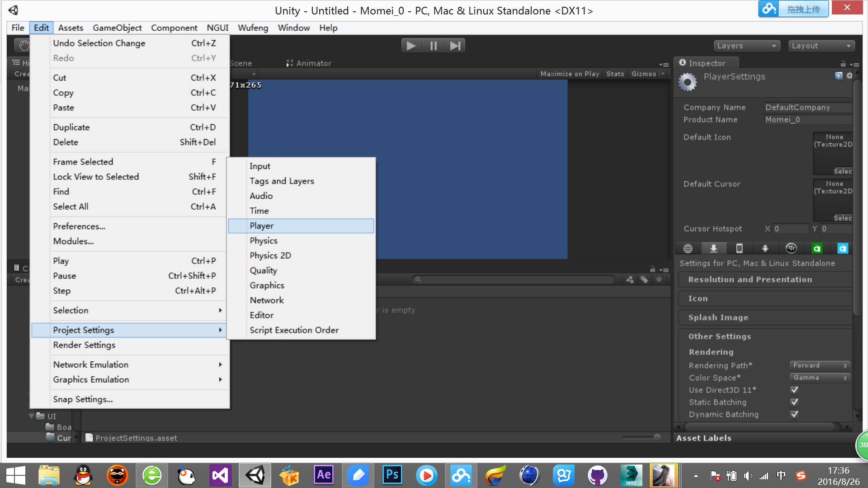Click the Company Name input field

pyautogui.click(x=808, y=107)
